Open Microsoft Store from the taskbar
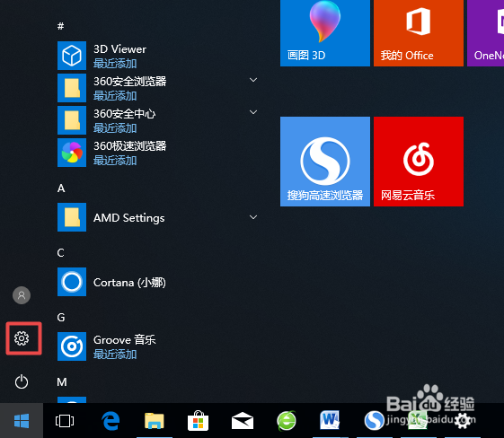504x438 pixels. [198, 421]
